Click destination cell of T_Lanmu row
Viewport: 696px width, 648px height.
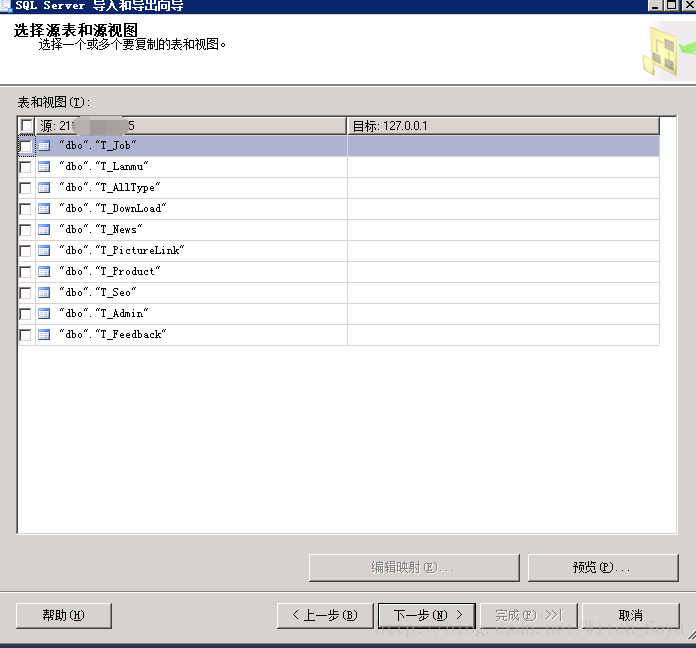[503, 167]
